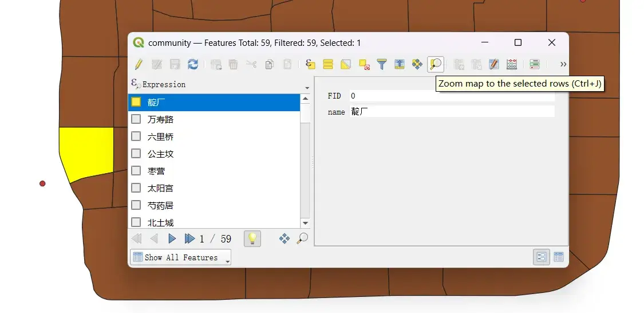Open Show All Features filter menu

180,257
